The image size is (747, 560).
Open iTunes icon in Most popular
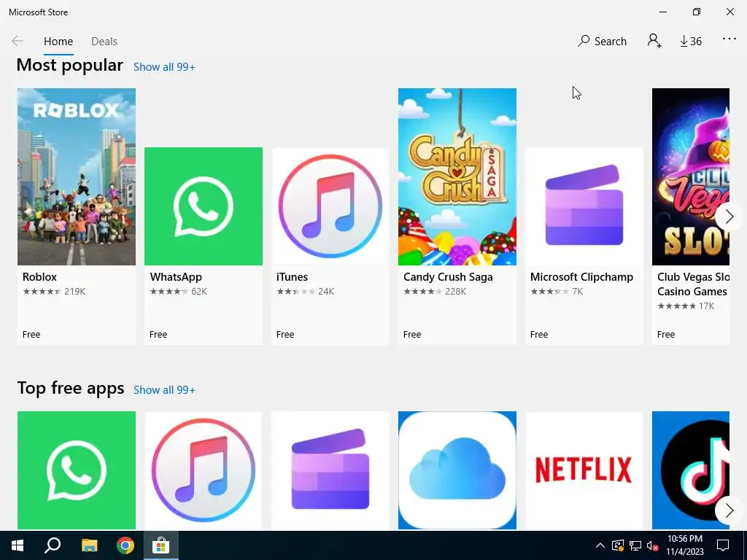click(330, 206)
